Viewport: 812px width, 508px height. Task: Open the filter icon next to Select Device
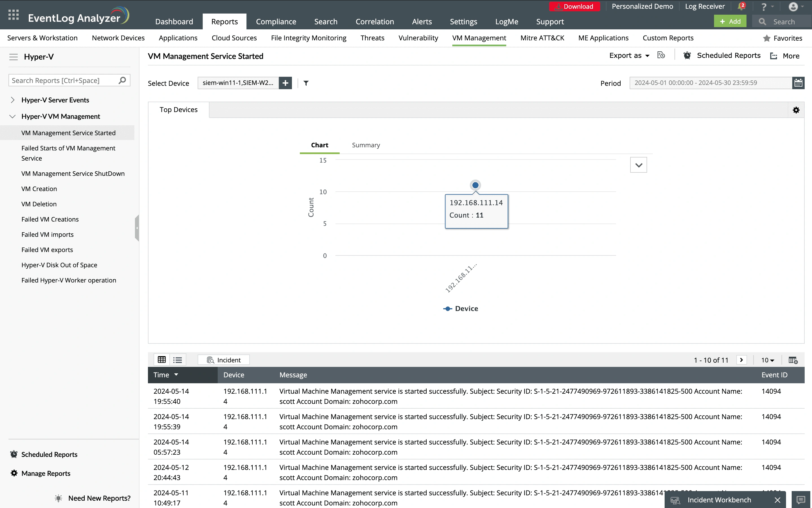pyautogui.click(x=306, y=83)
